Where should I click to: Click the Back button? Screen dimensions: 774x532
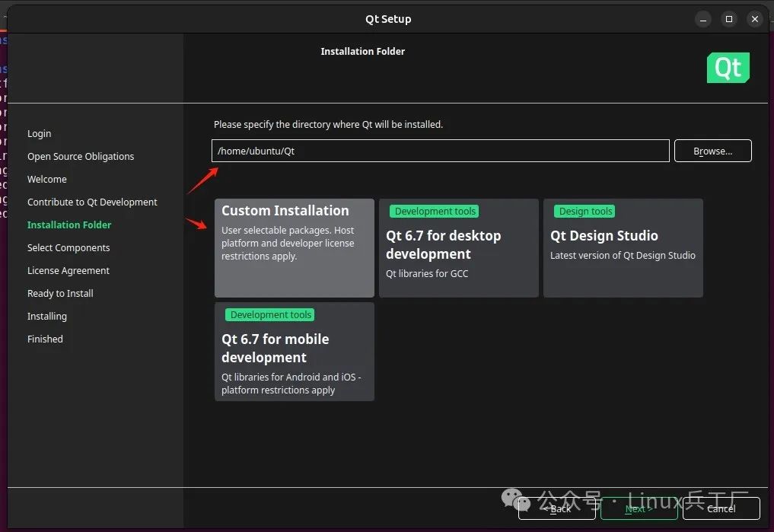pyautogui.click(x=559, y=508)
